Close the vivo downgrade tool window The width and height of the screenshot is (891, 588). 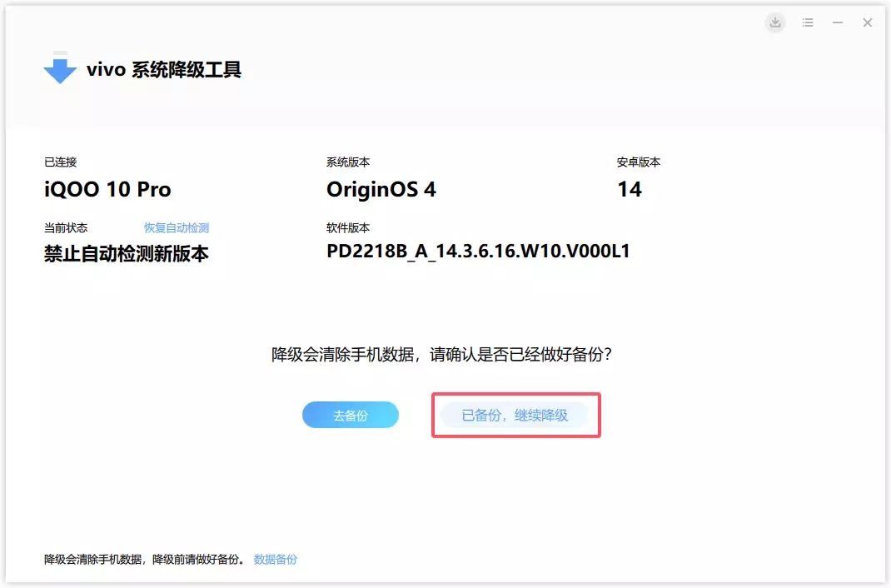(x=867, y=22)
